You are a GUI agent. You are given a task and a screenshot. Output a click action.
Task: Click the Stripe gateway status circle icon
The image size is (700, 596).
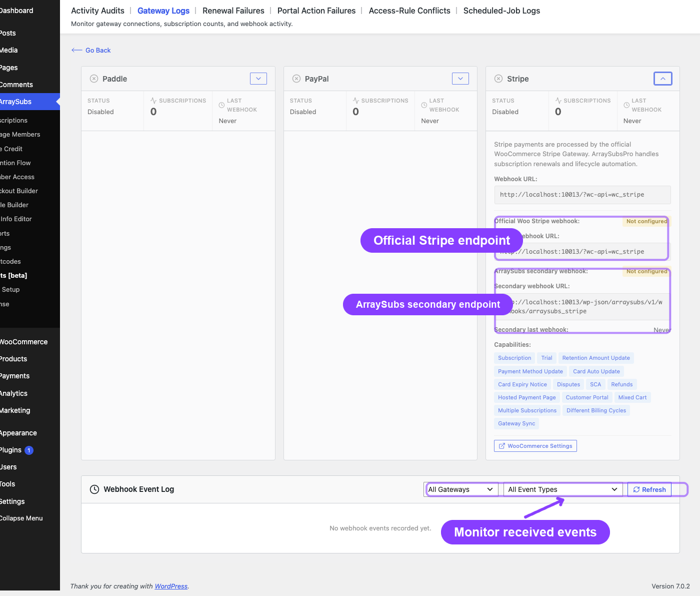[498, 79]
